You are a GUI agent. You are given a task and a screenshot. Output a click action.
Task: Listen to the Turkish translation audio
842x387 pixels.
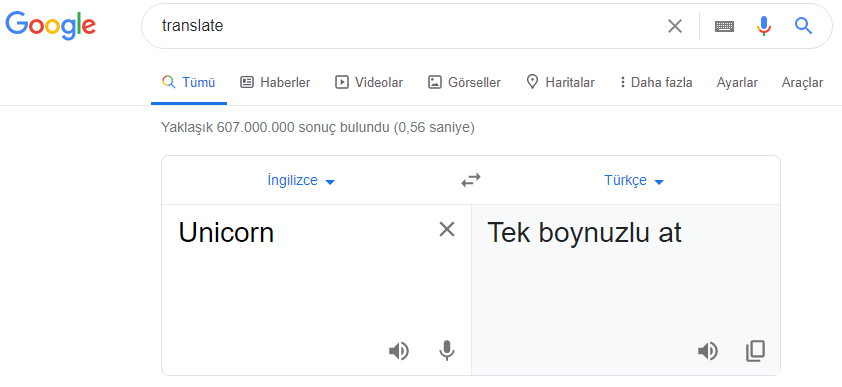point(708,352)
